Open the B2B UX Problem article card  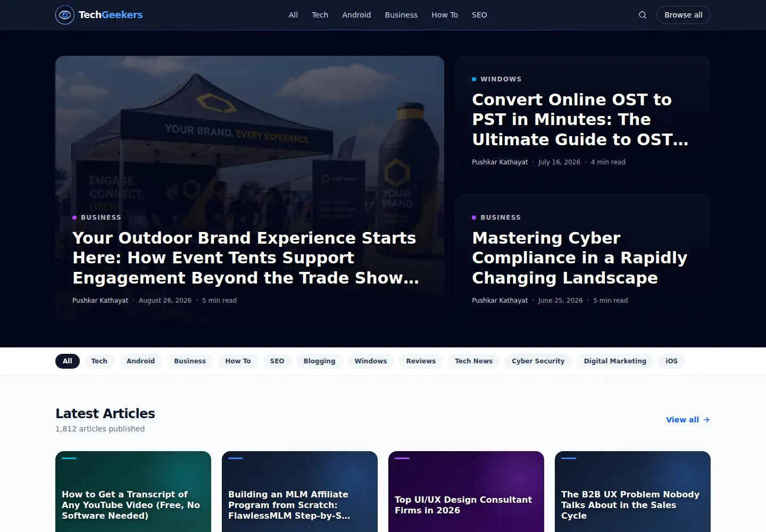tap(632, 492)
